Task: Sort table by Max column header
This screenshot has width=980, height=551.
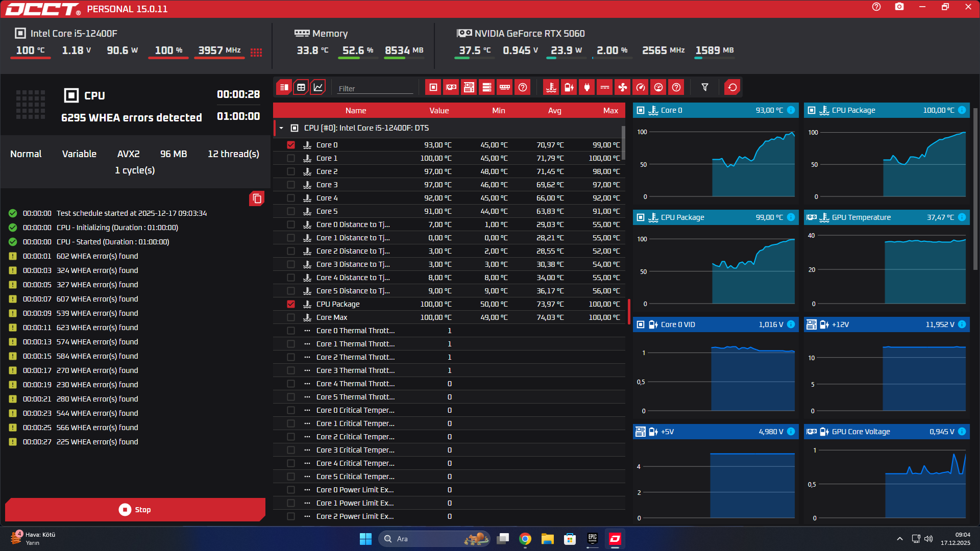Action: (610, 111)
